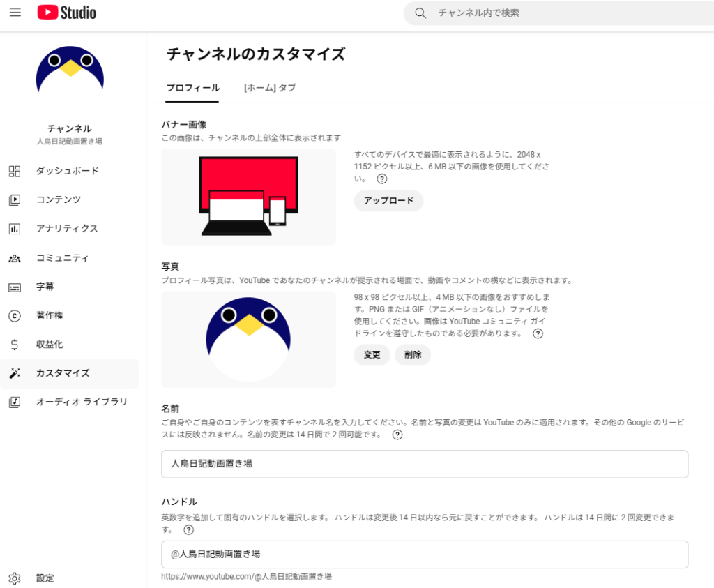Switch to the [ホーム] タブ tab
Screen dimensions: 714x588
(269, 88)
